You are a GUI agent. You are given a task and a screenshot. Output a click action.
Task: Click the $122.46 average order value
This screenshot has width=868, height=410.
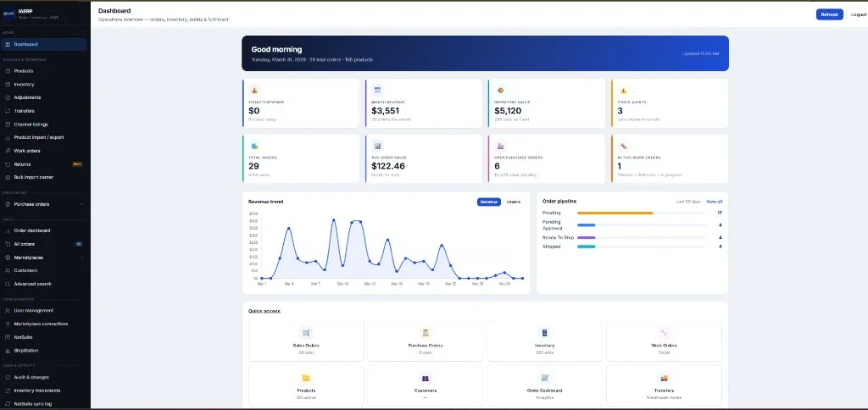[388, 166]
